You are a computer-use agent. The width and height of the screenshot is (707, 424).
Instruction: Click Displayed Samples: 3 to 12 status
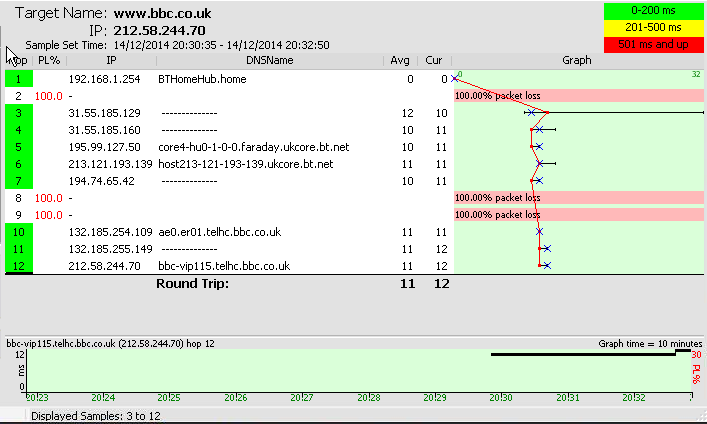[96, 416]
